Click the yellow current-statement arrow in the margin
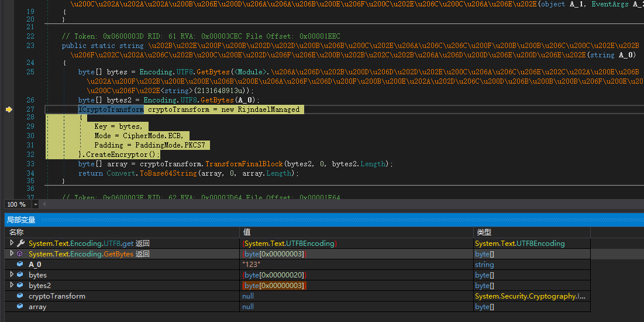Screen dimensions: 644x322 (9, 109)
